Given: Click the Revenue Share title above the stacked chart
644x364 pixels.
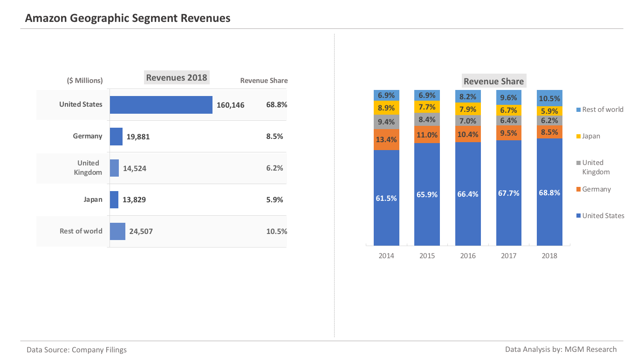Looking at the screenshot, I should (x=494, y=81).
